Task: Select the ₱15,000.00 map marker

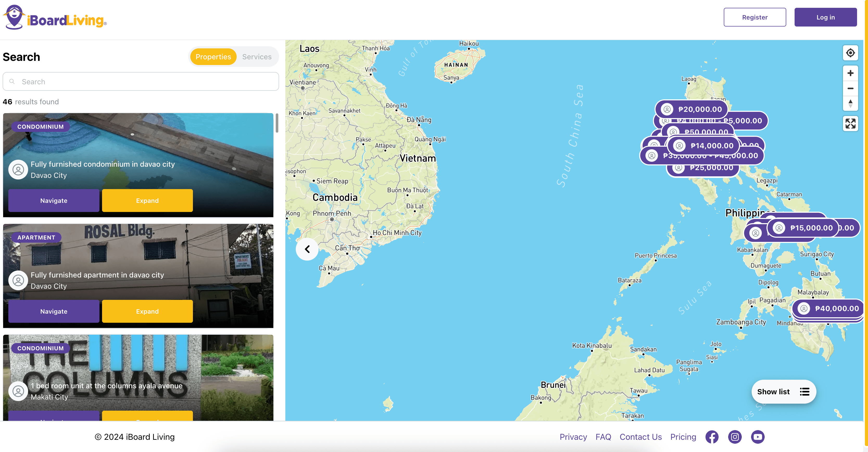Action: click(x=802, y=228)
